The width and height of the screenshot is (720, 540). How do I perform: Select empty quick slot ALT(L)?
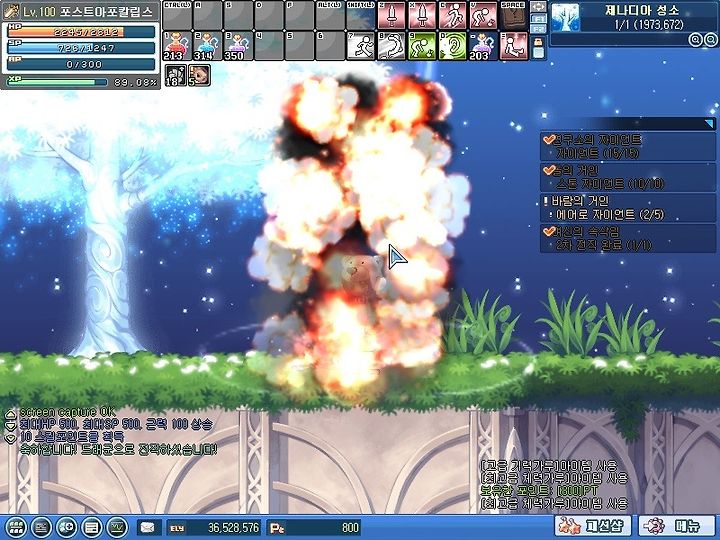330,16
